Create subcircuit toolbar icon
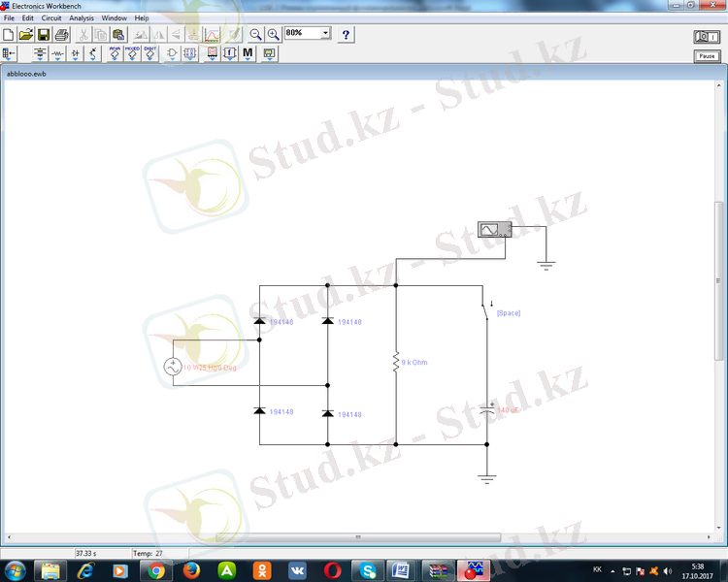728x582 pixels. (x=193, y=35)
